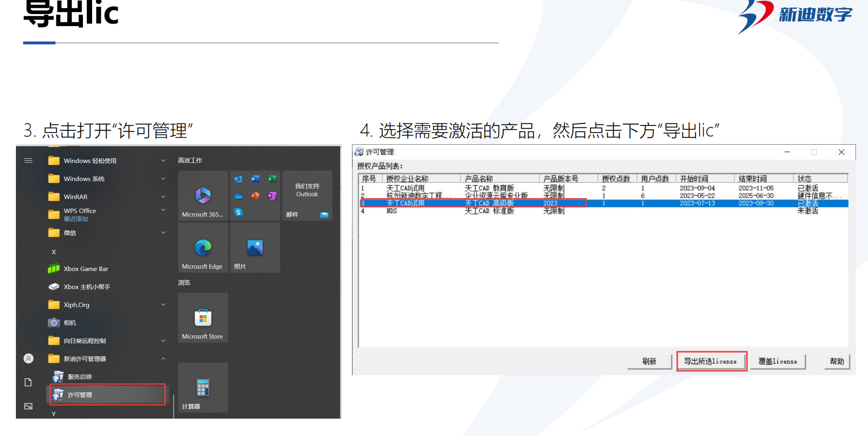Open the 许可管理 shortcut in Start menu
The height and width of the screenshot is (436, 868).
point(107,395)
